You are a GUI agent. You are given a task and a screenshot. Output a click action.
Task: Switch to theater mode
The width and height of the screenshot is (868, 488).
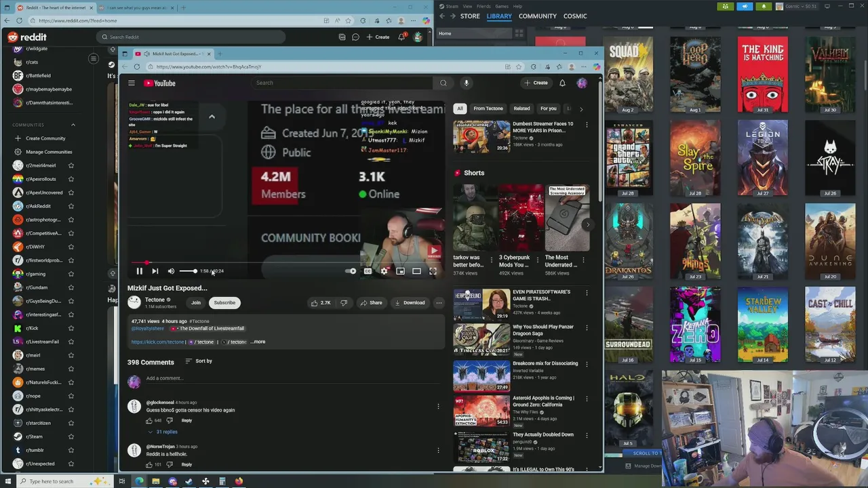[416, 271]
